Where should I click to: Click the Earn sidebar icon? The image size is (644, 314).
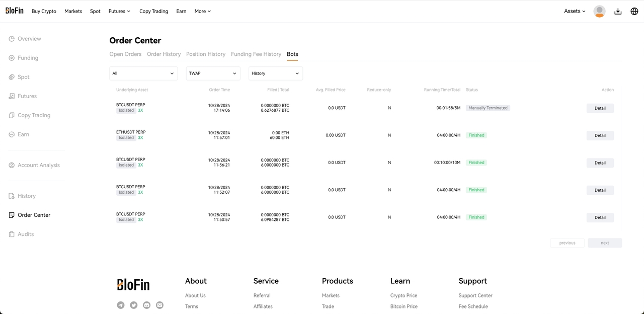coord(12,134)
